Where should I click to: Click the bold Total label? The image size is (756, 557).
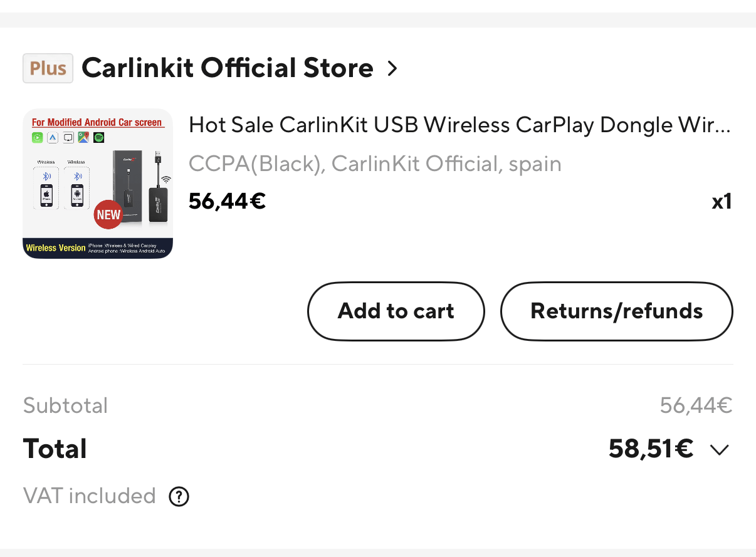click(x=55, y=449)
